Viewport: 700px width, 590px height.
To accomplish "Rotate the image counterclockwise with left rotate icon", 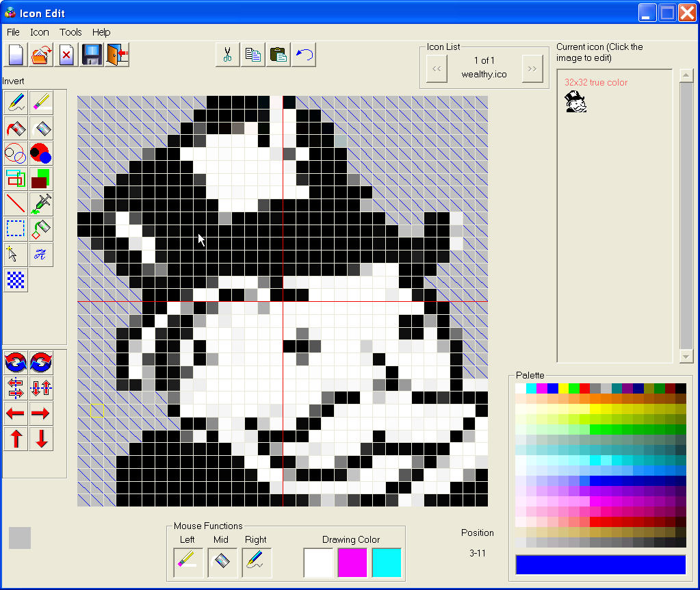I will [16, 362].
